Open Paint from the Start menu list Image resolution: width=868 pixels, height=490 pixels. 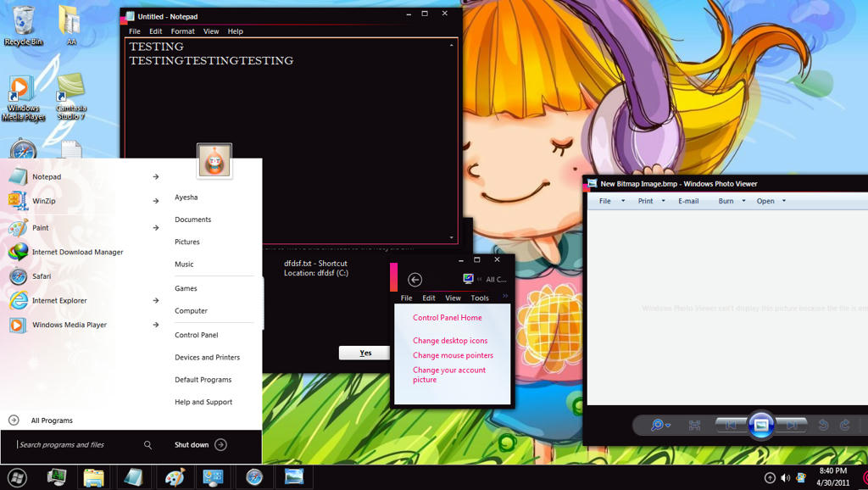(40, 227)
